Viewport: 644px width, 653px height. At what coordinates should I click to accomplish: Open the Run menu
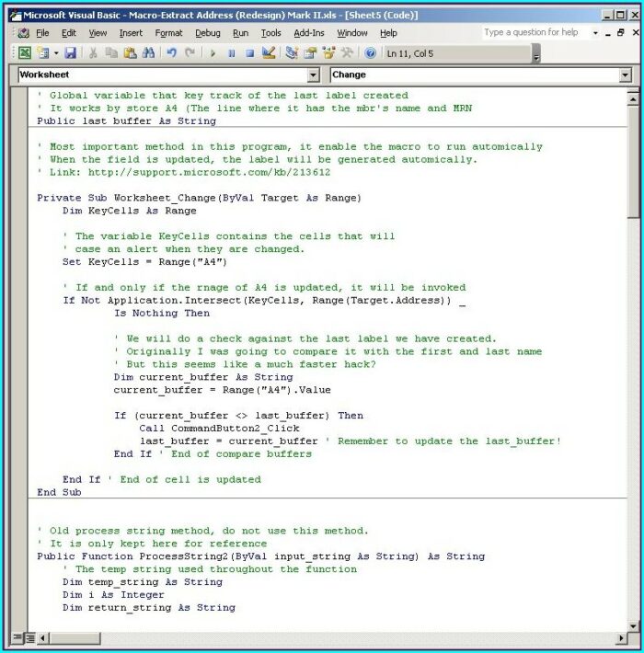(x=240, y=33)
